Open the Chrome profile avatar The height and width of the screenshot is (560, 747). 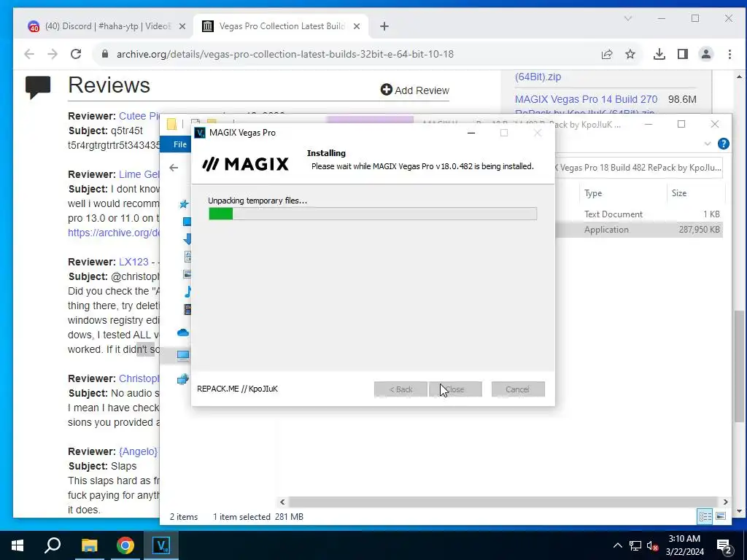[x=706, y=54]
